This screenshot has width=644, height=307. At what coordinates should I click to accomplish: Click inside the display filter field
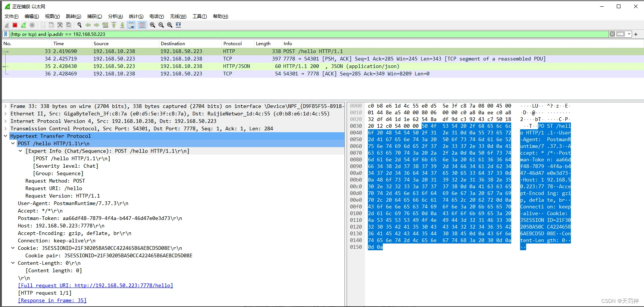click(x=309, y=34)
